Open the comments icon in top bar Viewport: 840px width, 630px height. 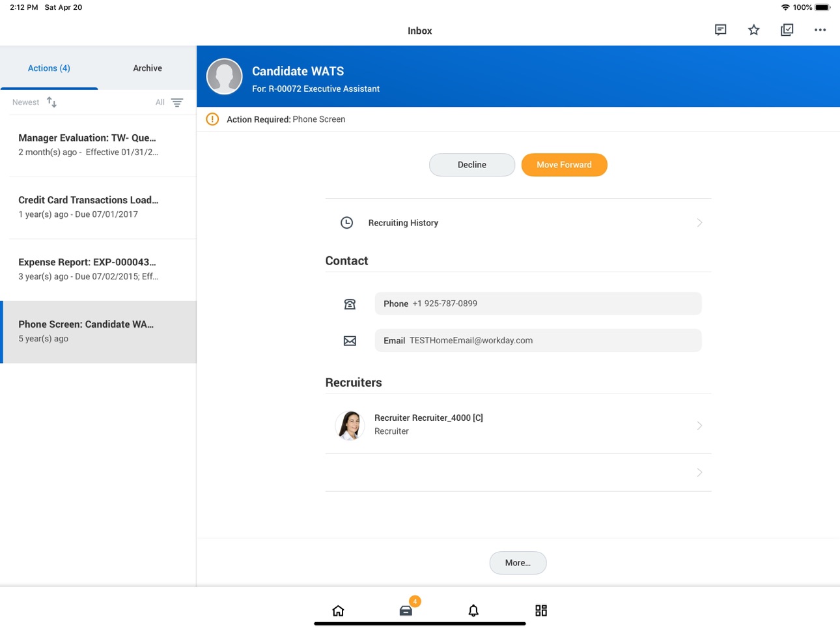(720, 30)
